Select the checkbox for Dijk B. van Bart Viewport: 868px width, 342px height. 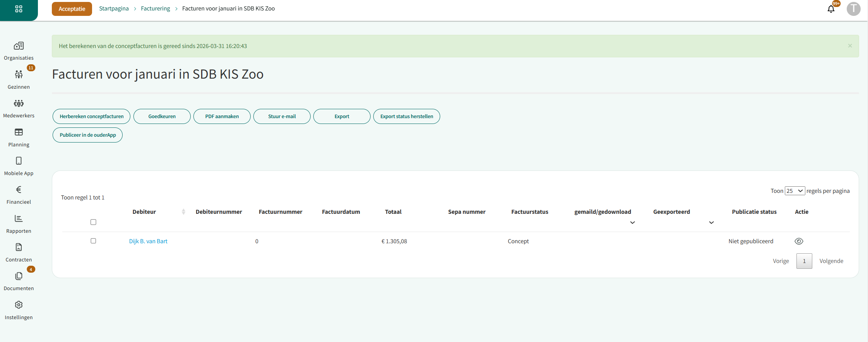pyautogui.click(x=93, y=241)
